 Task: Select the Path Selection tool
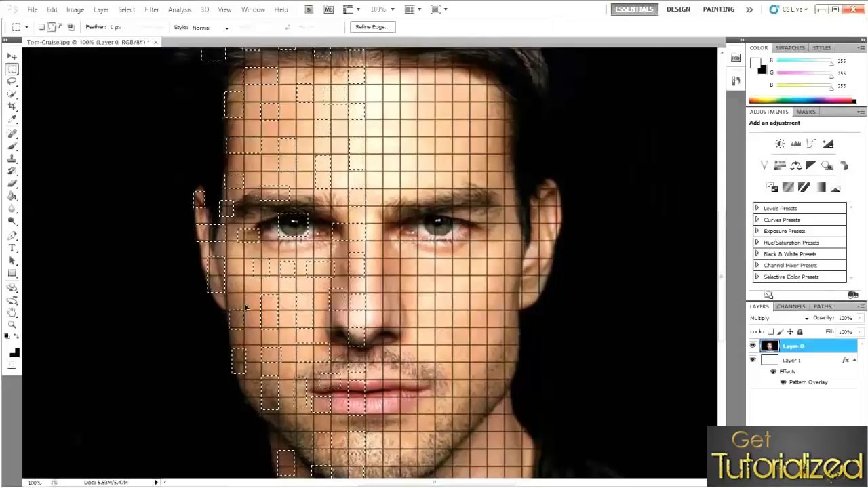coord(12,260)
